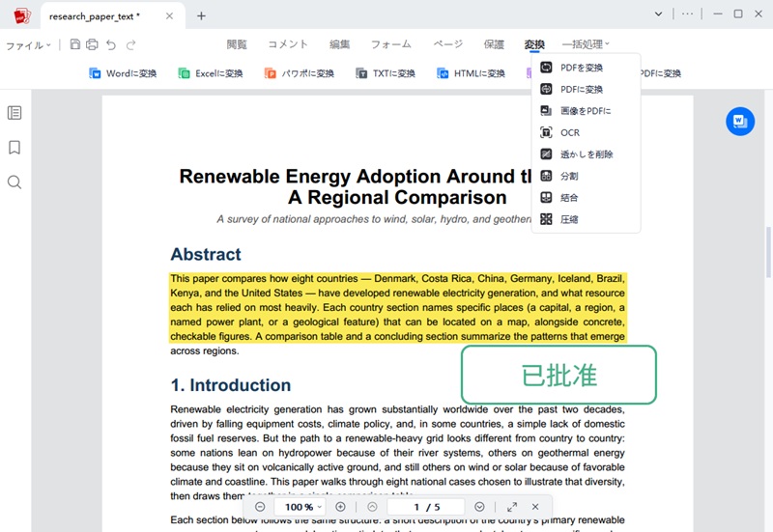
Task: Click the highlighted abstract paragraph
Action: coord(397,307)
